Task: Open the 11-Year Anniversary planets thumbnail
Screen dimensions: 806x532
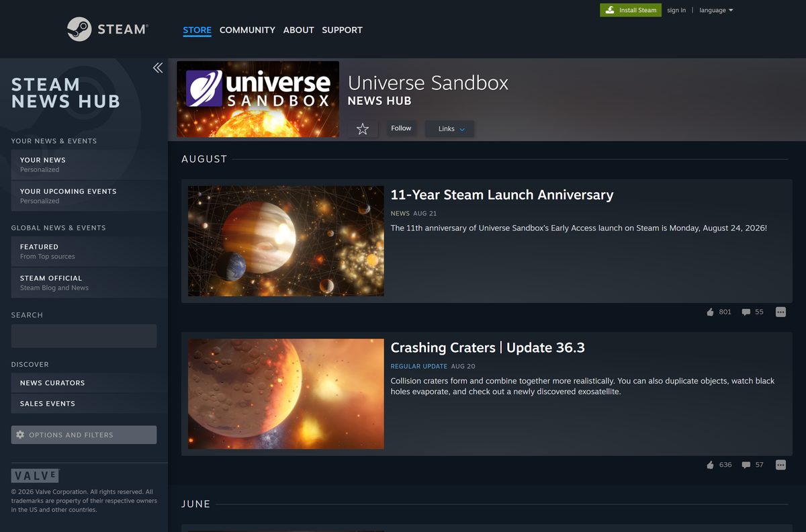Action: tap(286, 241)
